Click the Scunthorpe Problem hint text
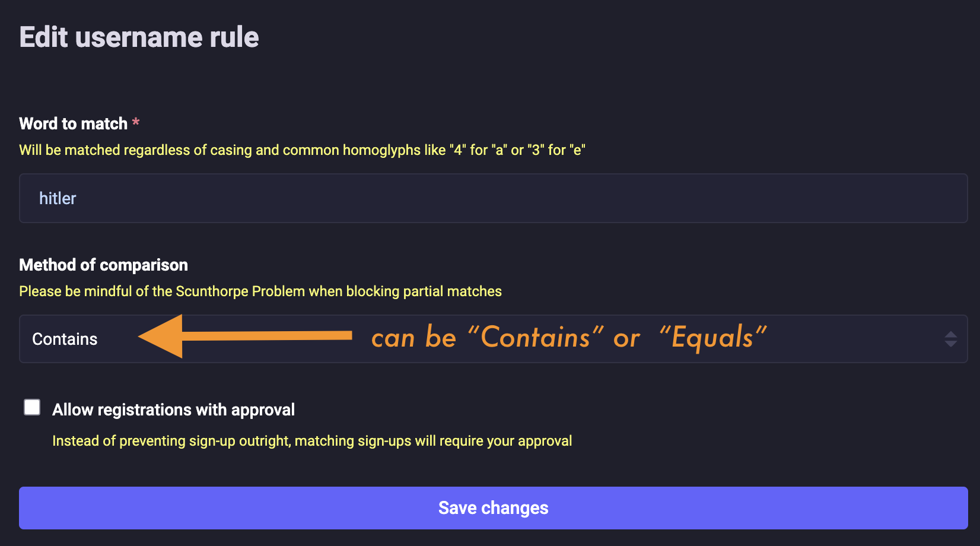 point(260,291)
